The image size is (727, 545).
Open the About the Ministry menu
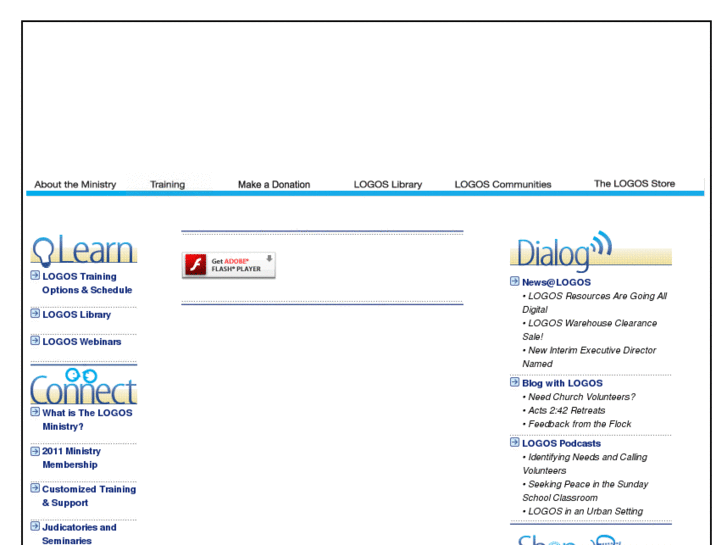click(x=75, y=184)
